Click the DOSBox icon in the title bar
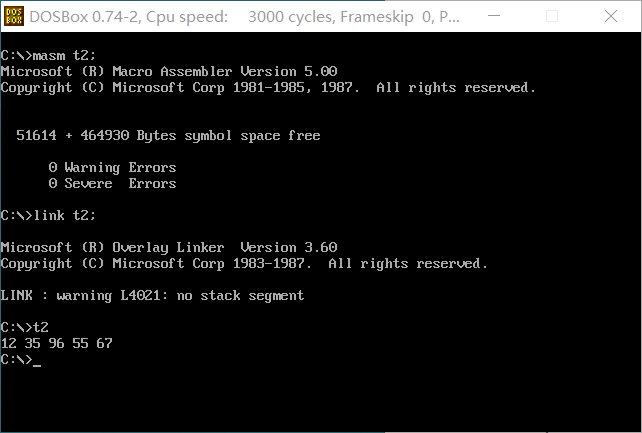Viewport: 642px width, 433px height. click(15, 17)
